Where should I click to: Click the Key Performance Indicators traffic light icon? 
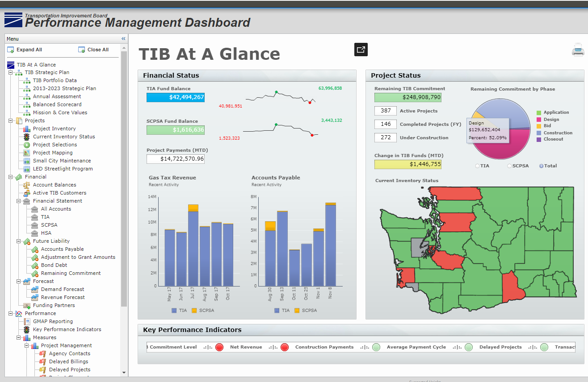point(27,330)
